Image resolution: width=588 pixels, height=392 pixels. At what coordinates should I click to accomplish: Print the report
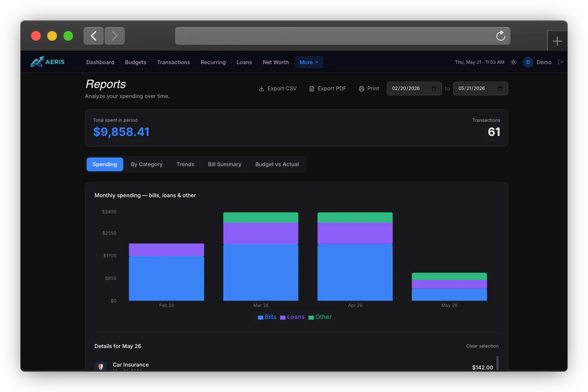tap(369, 88)
